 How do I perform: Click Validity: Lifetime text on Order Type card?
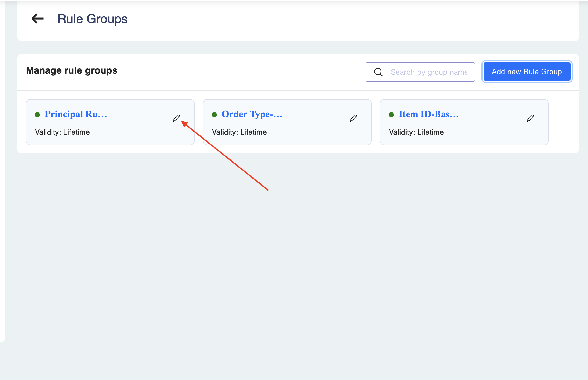point(239,132)
